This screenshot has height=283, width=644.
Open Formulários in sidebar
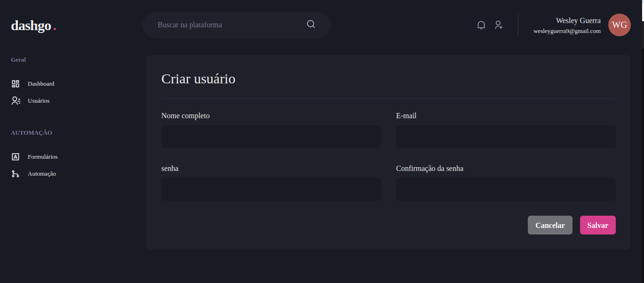[43, 157]
